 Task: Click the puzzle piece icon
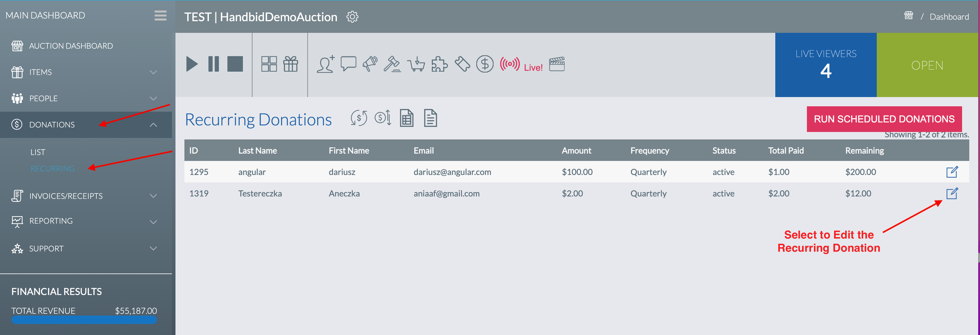point(439,64)
